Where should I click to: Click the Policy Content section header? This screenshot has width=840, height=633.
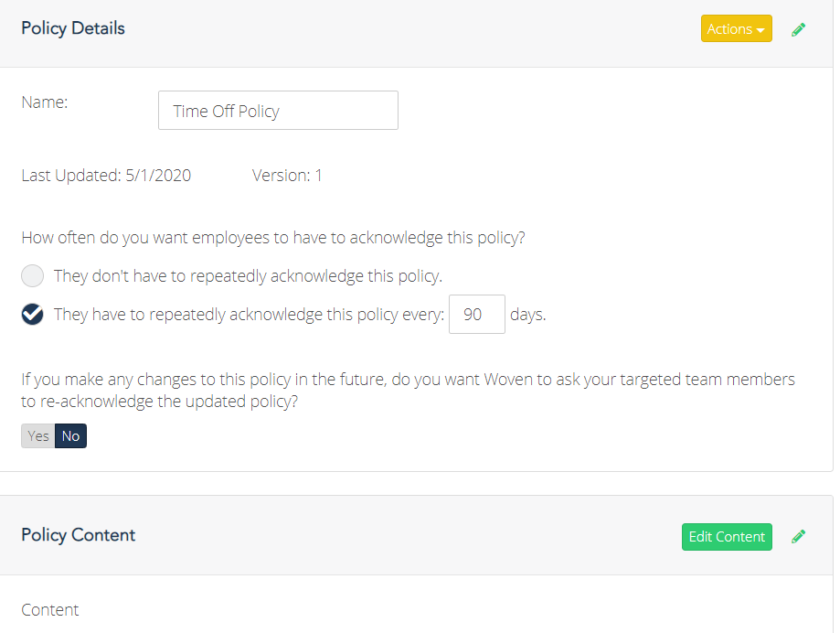(x=79, y=535)
